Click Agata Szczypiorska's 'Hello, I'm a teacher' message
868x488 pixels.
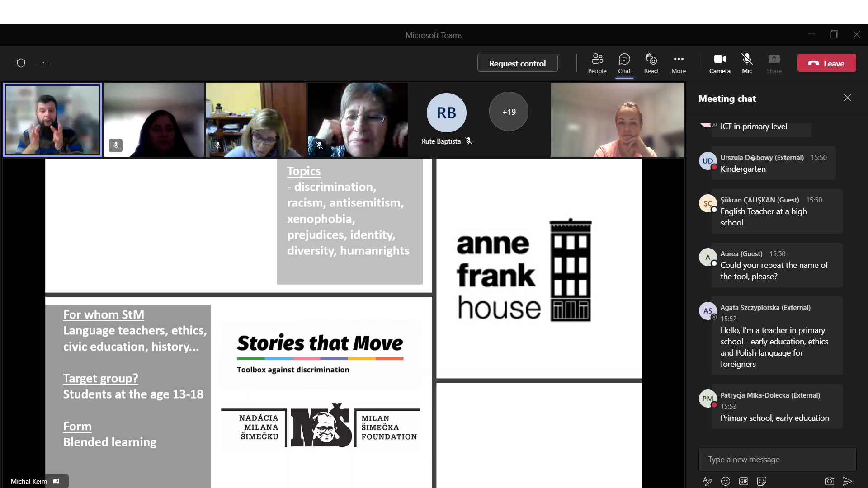tap(774, 347)
